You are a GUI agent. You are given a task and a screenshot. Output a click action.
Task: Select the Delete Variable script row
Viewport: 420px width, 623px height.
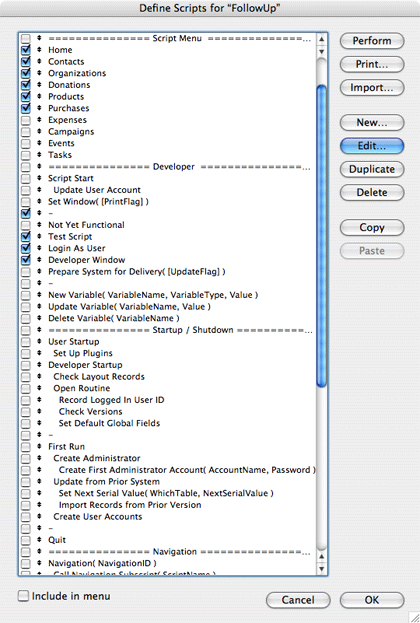[x=167, y=318]
